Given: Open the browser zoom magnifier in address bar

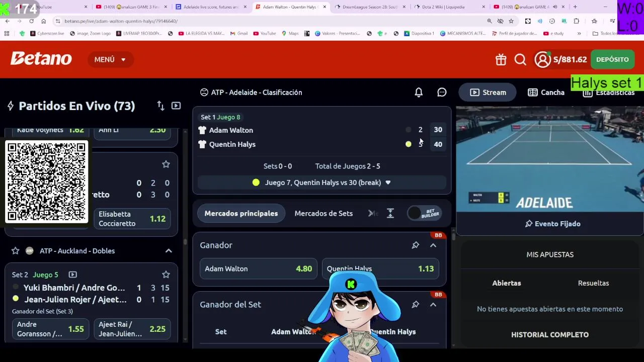Looking at the screenshot, I should [x=489, y=21].
